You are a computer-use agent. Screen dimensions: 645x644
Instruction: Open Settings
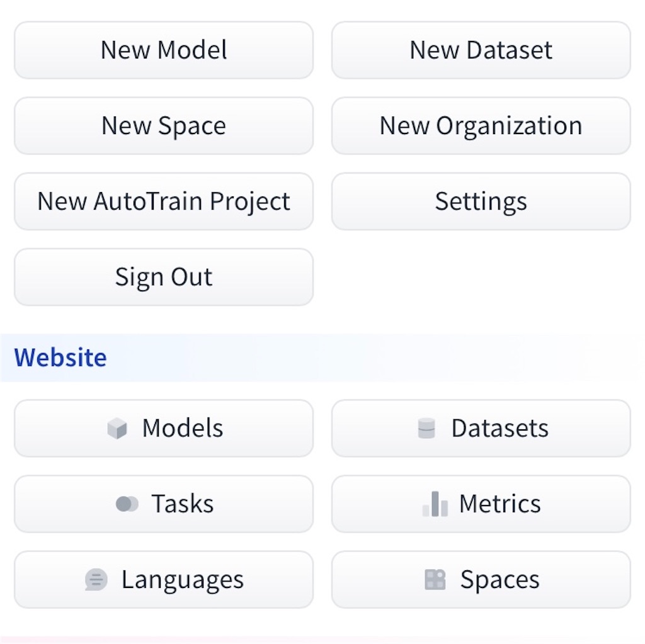pyautogui.click(x=481, y=201)
